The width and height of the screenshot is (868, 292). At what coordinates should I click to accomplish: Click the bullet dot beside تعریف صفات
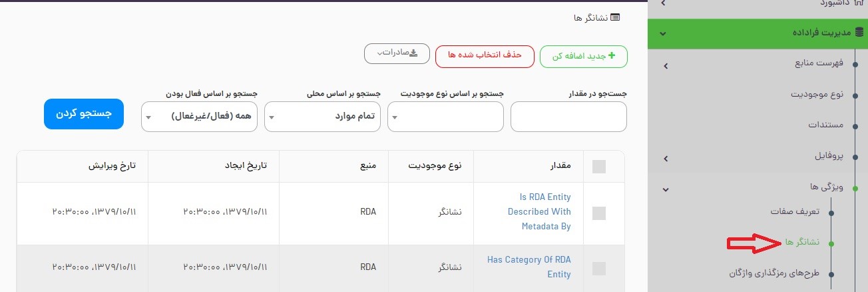(830, 213)
